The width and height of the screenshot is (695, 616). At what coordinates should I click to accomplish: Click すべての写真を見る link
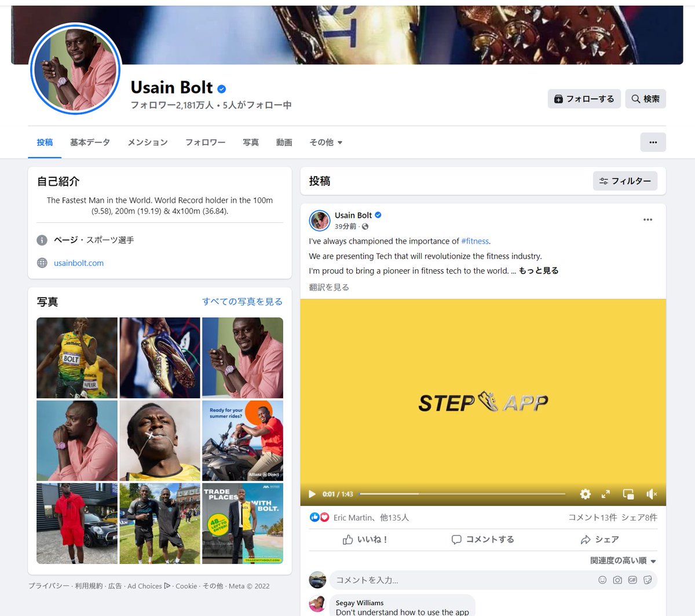pos(242,302)
